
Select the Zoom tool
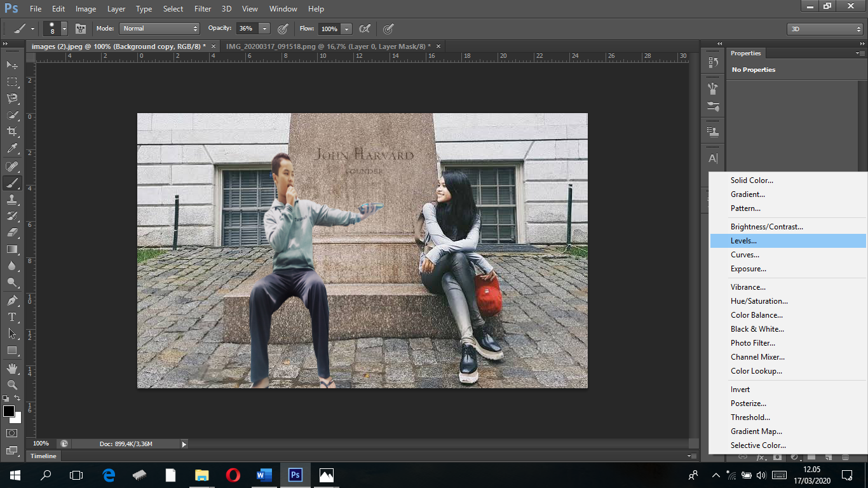(x=12, y=385)
